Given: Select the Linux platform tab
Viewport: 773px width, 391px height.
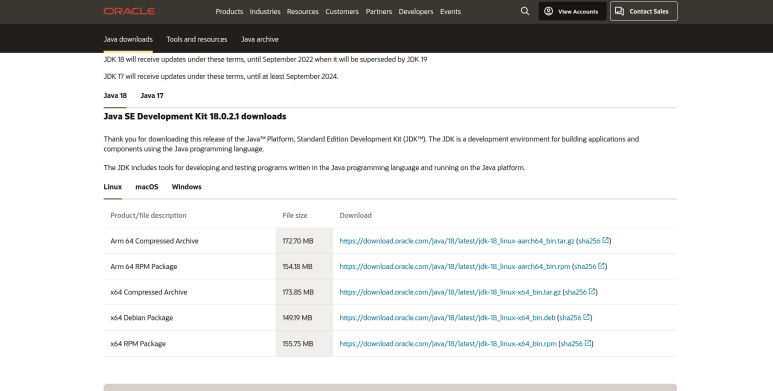Looking at the screenshot, I should (112, 187).
